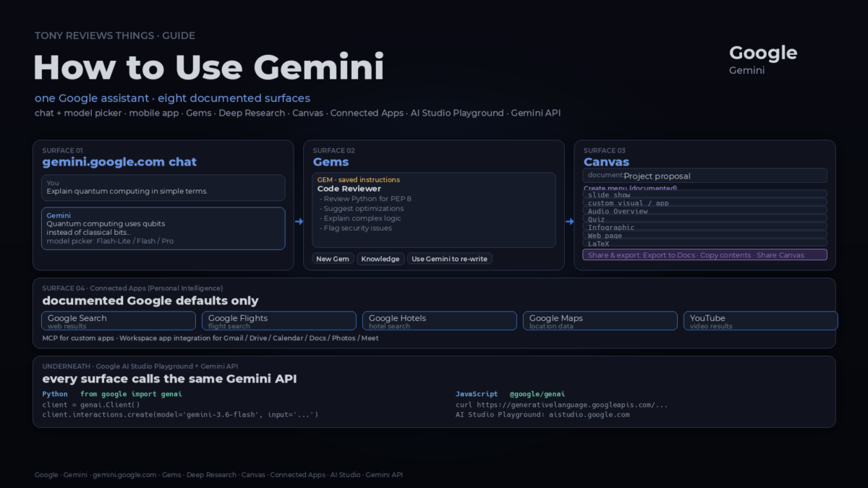This screenshot has width=868, height=488.
Task: Click 'Review Python for PEP 8' line
Action: (365, 199)
